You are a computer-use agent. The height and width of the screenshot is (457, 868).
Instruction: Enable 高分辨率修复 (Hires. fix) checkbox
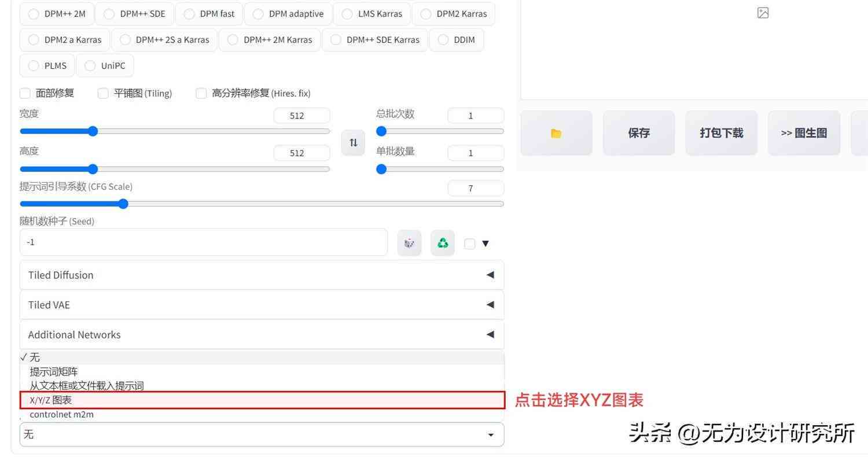click(x=201, y=93)
